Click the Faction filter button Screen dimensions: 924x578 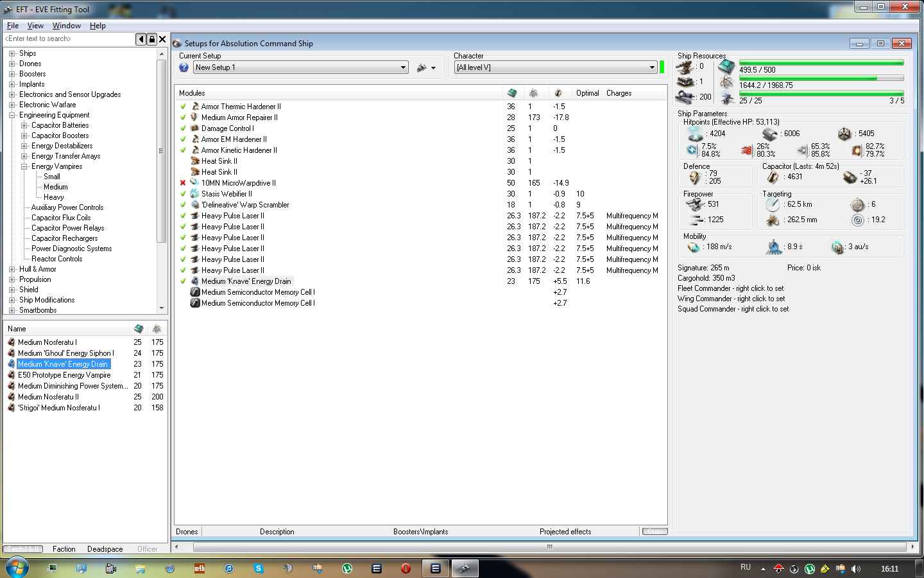click(64, 549)
